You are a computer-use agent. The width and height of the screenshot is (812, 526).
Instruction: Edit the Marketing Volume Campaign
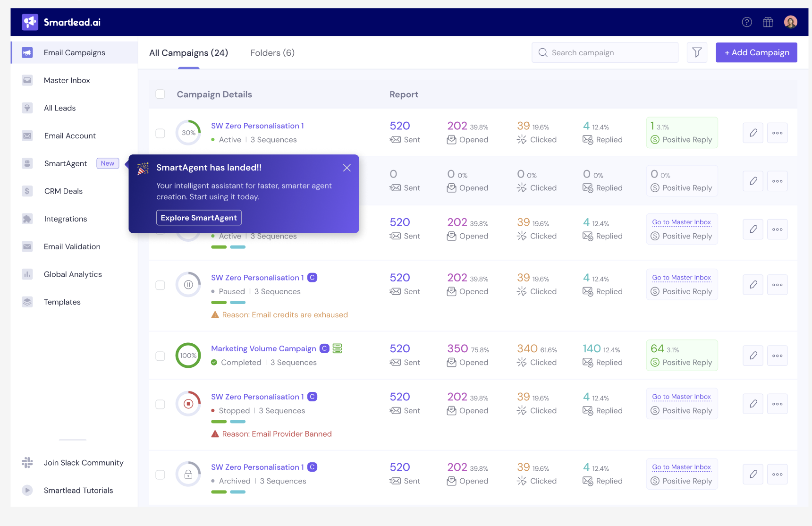pyautogui.click(x=753, y=356)
